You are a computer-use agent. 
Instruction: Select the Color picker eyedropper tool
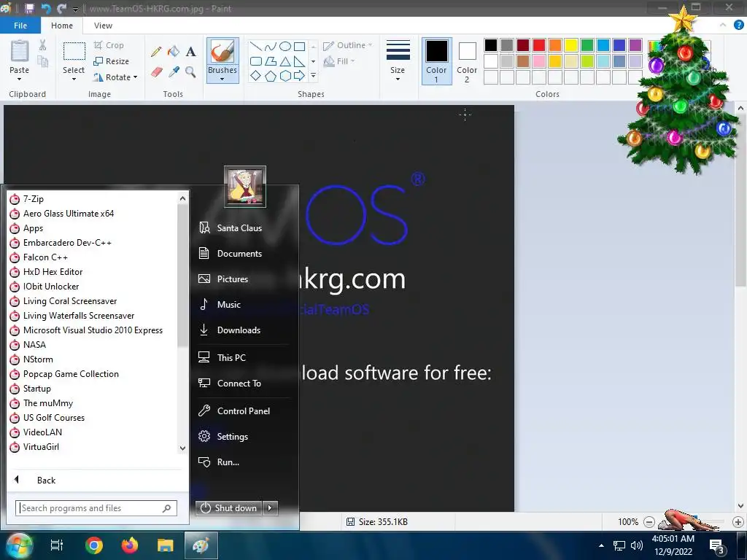coord(174,72)
